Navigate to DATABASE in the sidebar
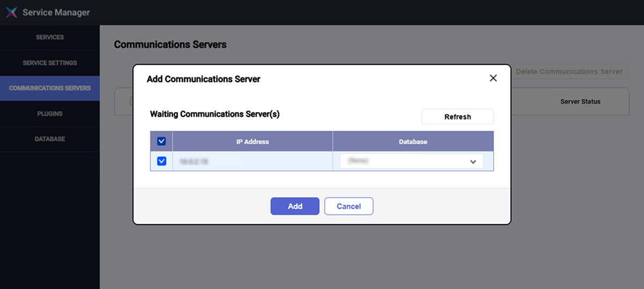The image size is (644, 289). pos(50,139)
